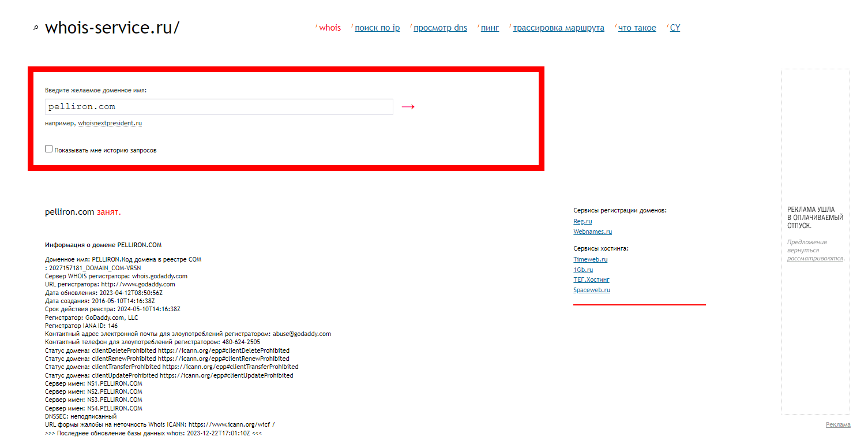This screenshot has height=444, width=868.
Task: Click the key icon beside the site logo
Action: click(36, 28)
